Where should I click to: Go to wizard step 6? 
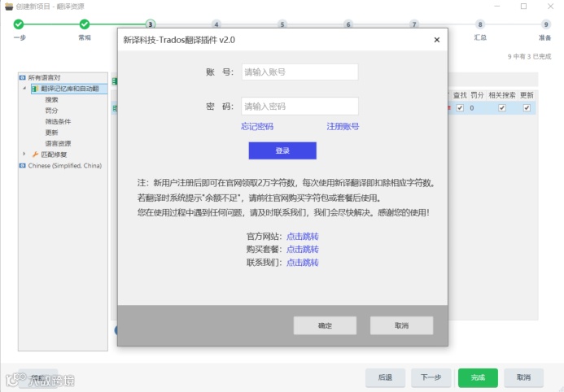click(x=348, y=24)
